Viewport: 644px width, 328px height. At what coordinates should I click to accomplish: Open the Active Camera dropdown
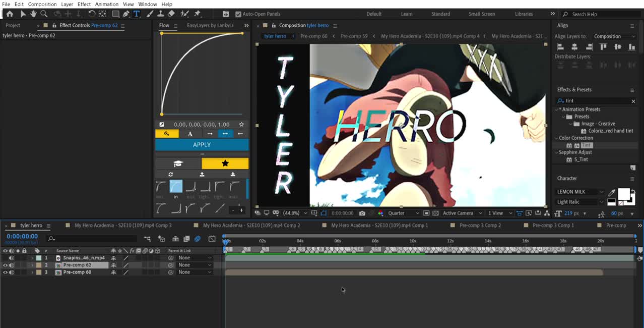pos(462,213)
